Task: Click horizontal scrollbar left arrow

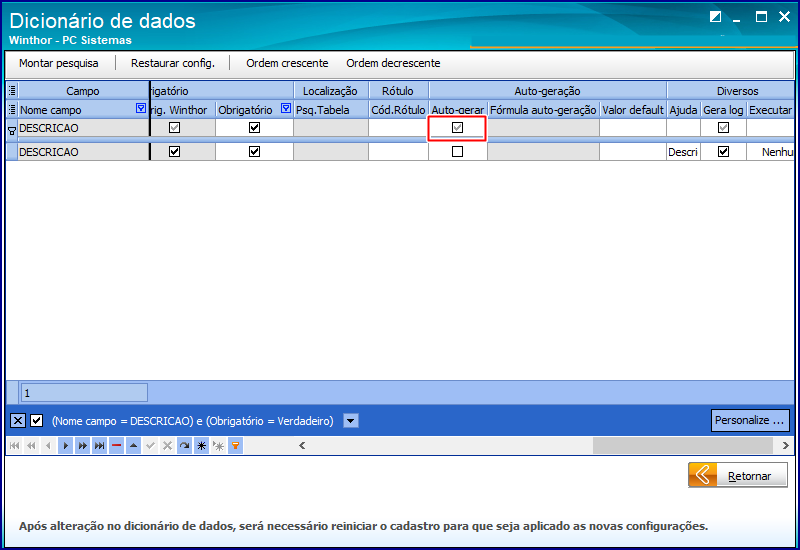Action: pyautogui.click(x=302, y=445)
